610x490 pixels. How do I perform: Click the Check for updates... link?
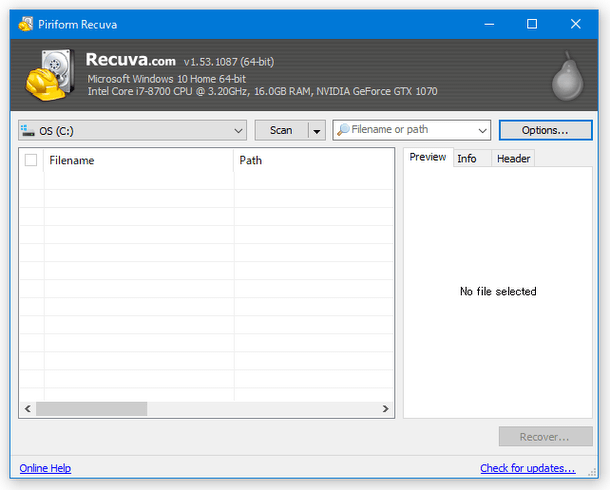coord(528,468)
